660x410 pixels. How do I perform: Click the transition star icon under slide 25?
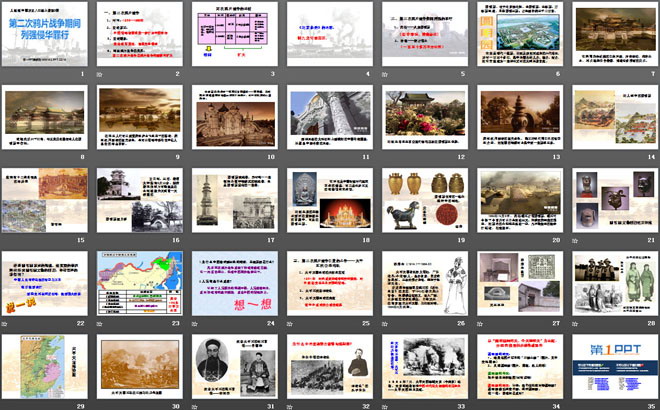coord(290,324)
